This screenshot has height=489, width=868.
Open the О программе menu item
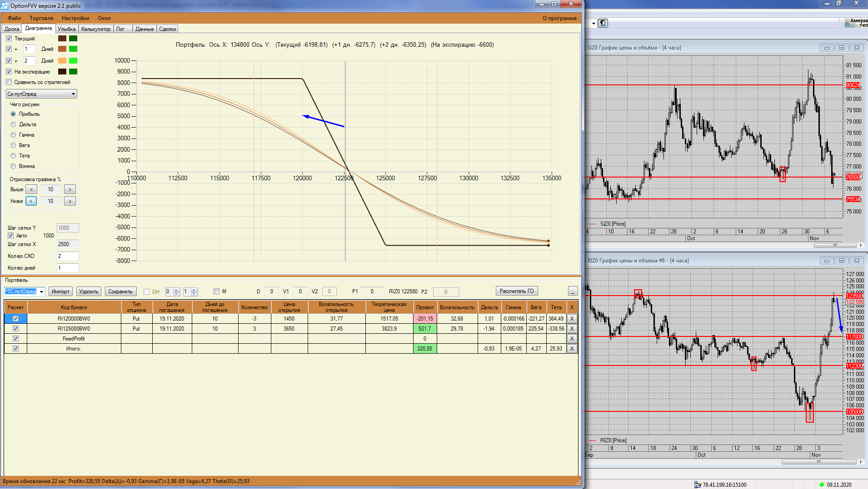click(x=559, y=18)
